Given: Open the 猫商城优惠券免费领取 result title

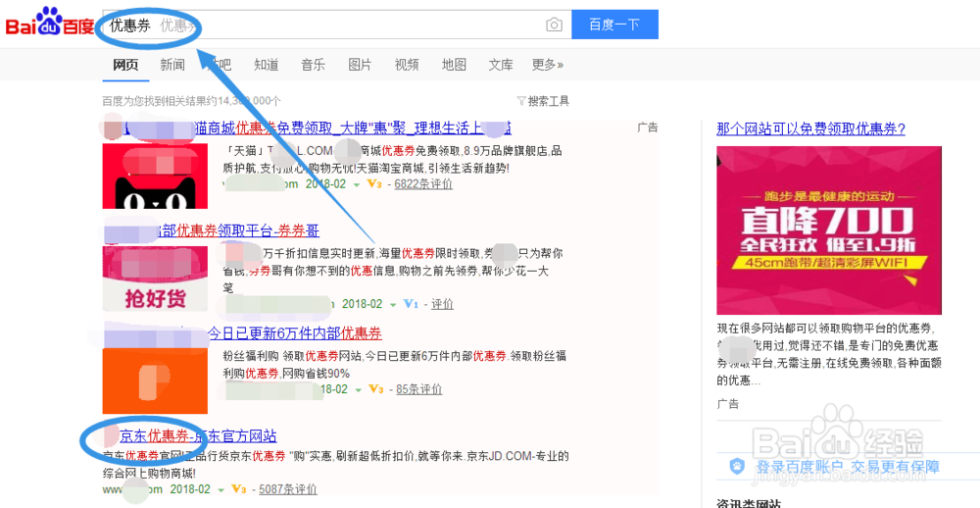Looking at the screenshot, I should click(x=353, y=128).
